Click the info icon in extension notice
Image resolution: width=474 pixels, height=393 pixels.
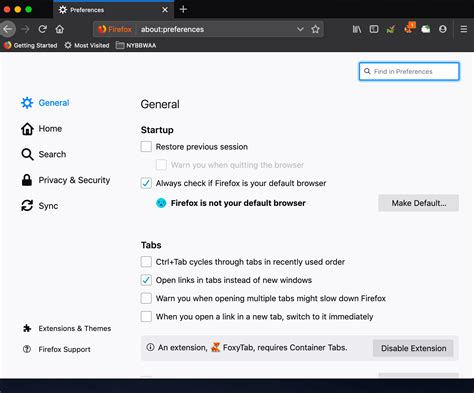(x=150, y=347)
